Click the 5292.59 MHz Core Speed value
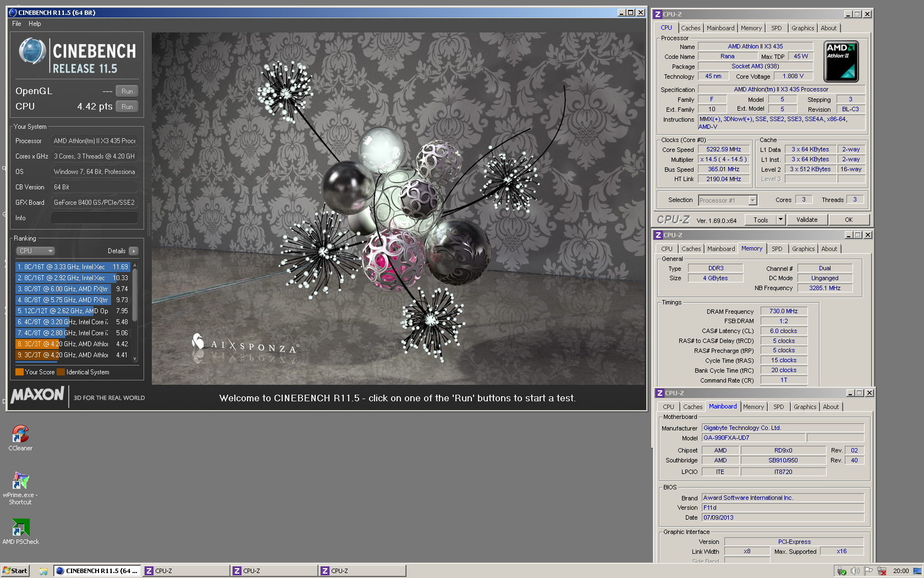Viewport: 924px width, 578px height. 723,150
